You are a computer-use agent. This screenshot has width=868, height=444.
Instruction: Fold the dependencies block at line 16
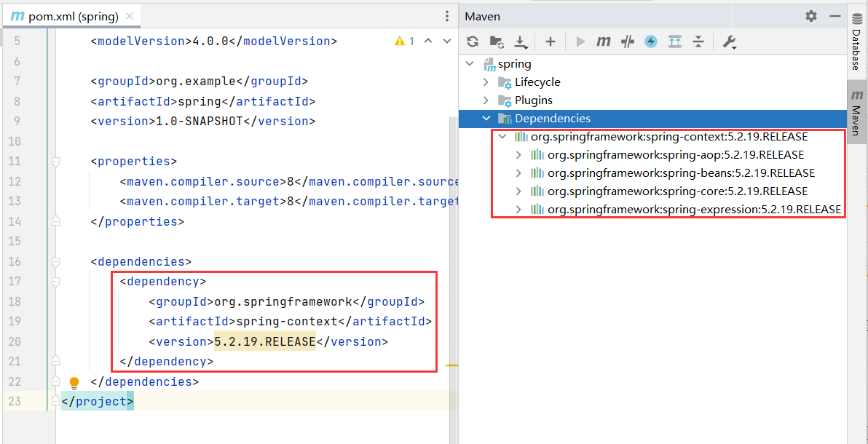pyautogui.click(x=55, y=261)
